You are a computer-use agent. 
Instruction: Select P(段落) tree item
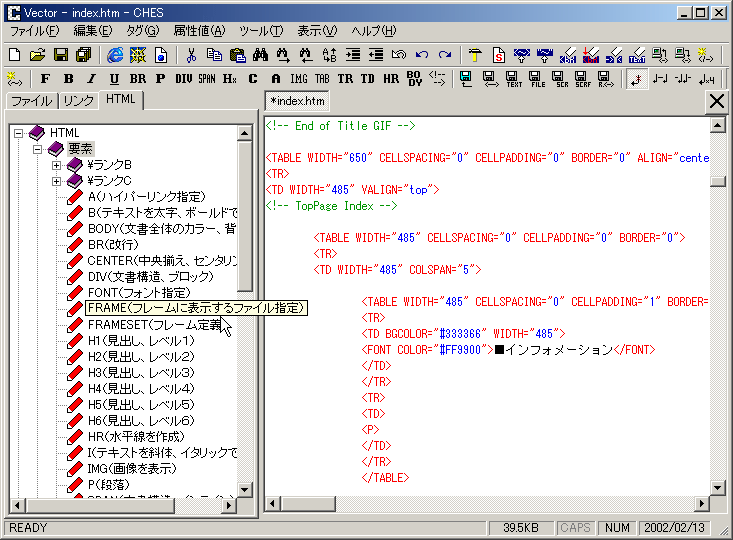108,484
